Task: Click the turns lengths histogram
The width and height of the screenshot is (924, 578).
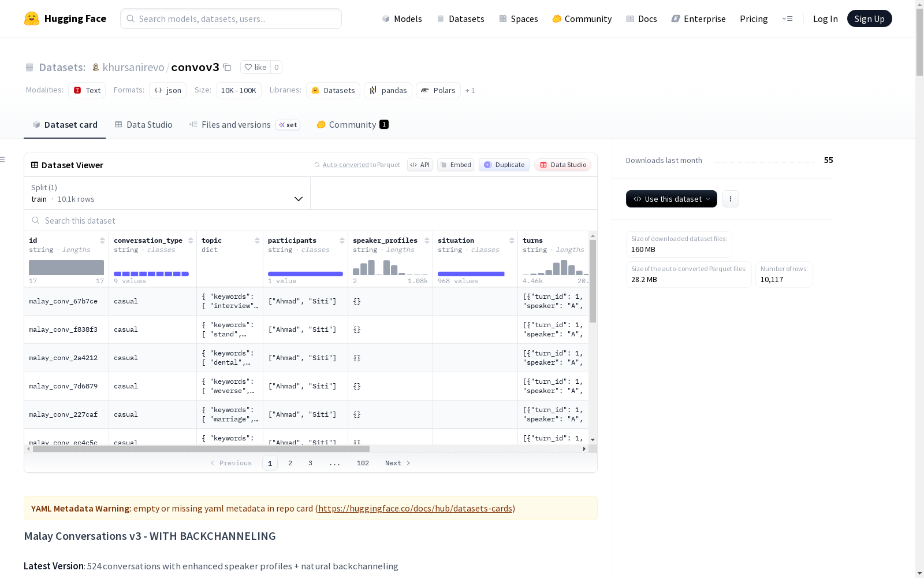Action: pyautogui.click(x=556, y=268)
